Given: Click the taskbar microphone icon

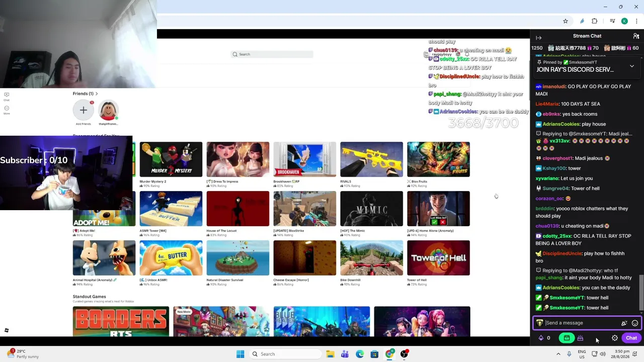Looking at the screenshot, I should click(x=569, y=354).
